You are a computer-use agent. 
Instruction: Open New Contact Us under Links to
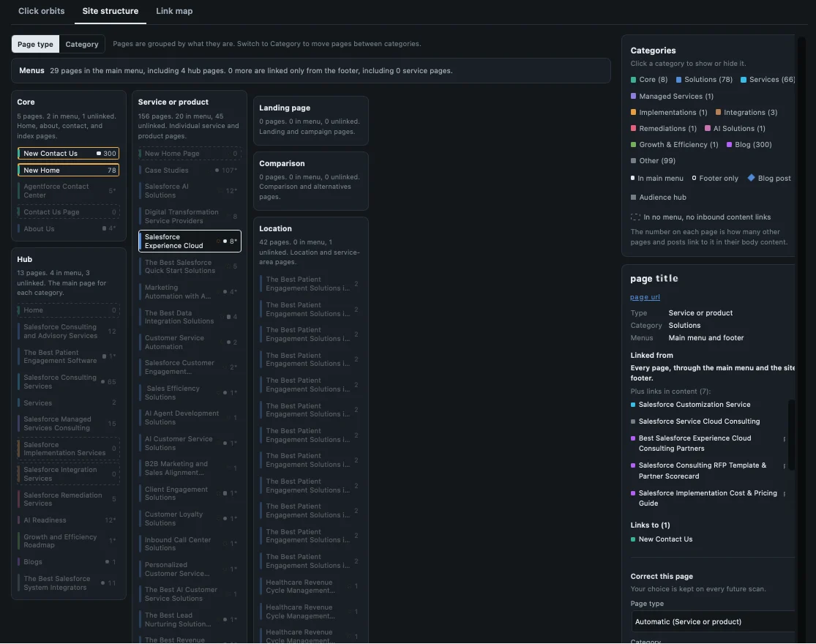[665, 539]
